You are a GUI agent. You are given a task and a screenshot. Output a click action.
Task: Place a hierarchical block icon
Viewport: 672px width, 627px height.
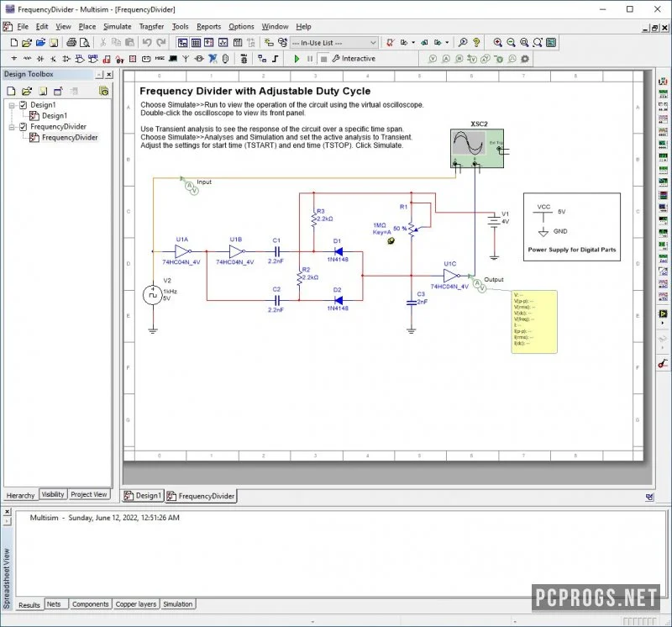click(x=262, y=59)
